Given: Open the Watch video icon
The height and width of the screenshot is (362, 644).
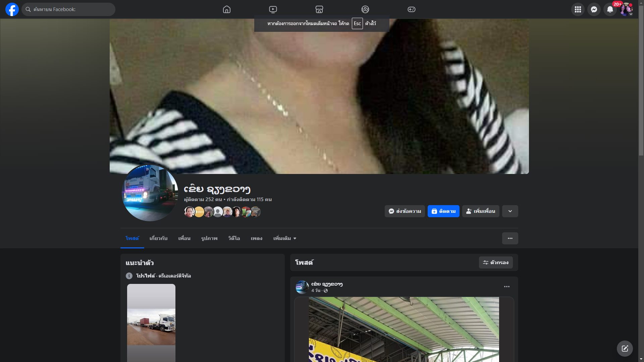Looking at the screenshot, I should pos(273,9).
